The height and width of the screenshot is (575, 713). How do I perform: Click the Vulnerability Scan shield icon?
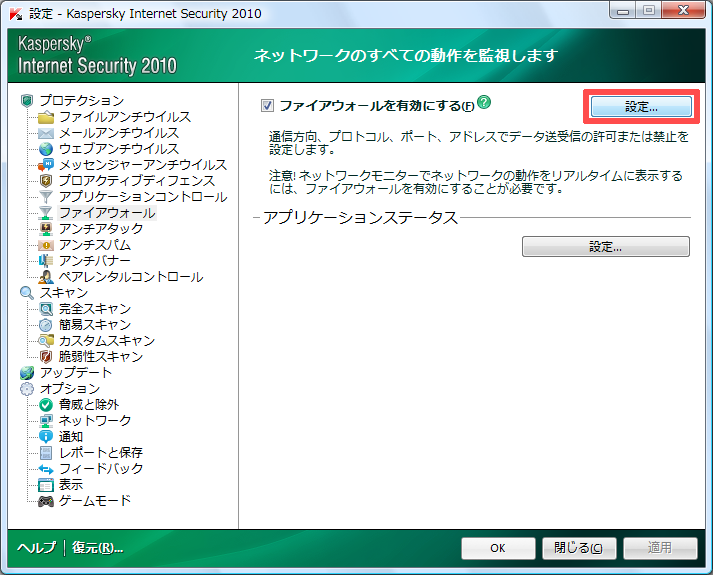pyautogui.click(x=46, y=357)
